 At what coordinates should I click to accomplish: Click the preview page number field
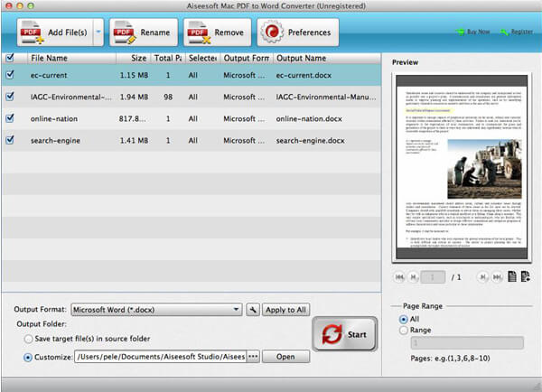(433, 277)
